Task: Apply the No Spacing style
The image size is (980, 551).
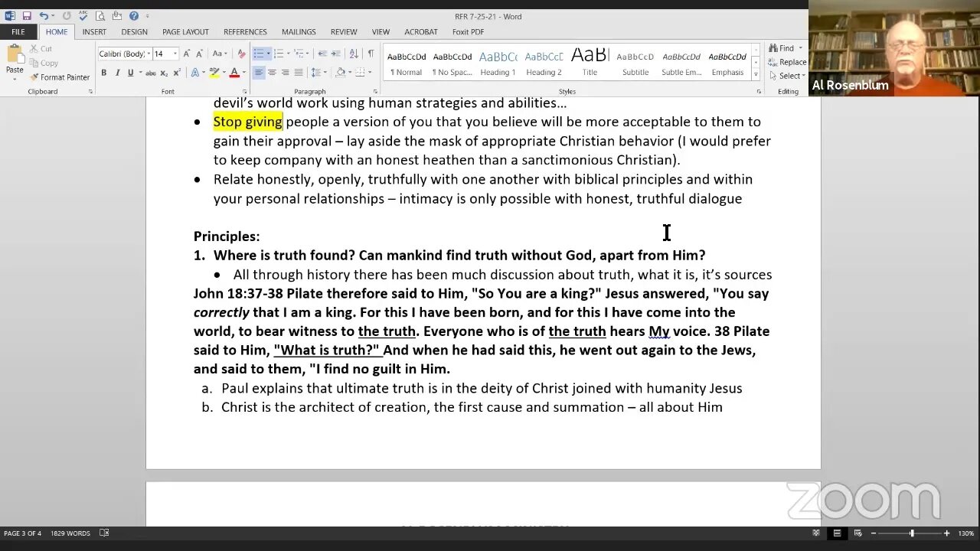Action: pyautogui.click(x=452, y=62)
